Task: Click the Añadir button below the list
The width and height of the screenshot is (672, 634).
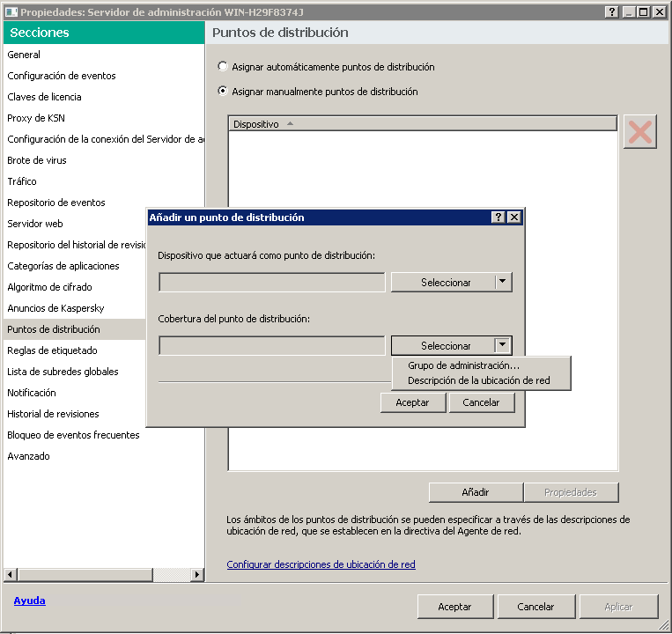Action: (x=476, y=492)
